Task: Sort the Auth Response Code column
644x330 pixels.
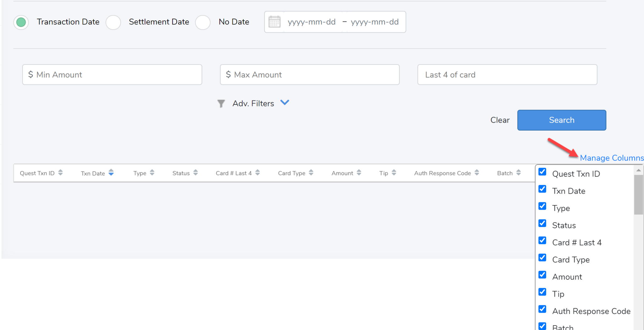Action: pyautogui.click(x=478, y=172)
